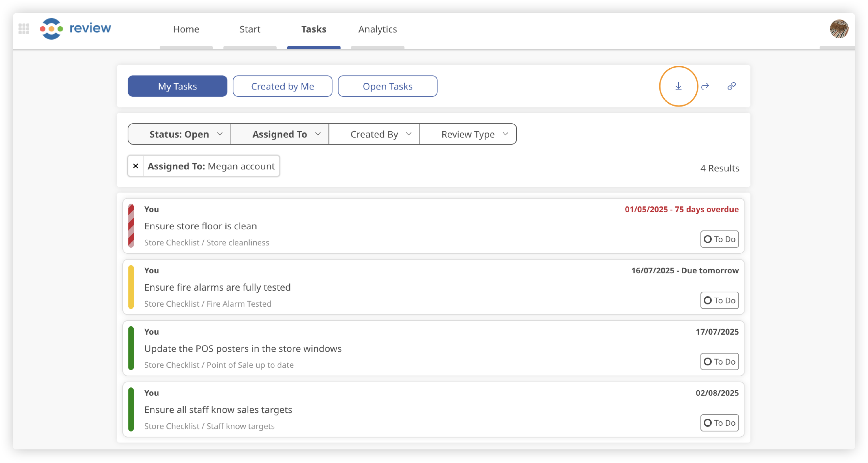Screen dimensions: 868x463
Task: Remove the Assigned To Megan account filter
Action: click(135, 166)
